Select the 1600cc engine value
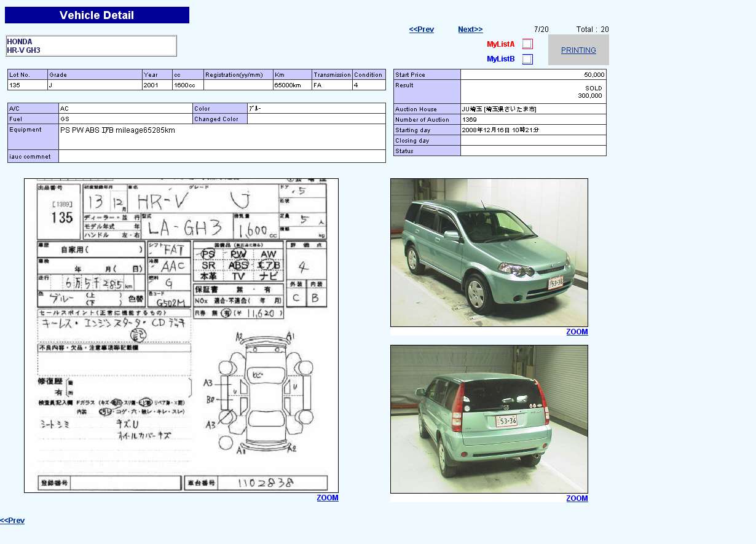The width and height of the screenshot is (756, 544). (188, 85)
